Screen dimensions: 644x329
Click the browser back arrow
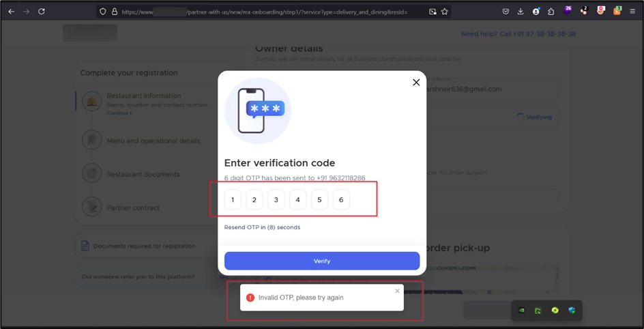[11, 12]
